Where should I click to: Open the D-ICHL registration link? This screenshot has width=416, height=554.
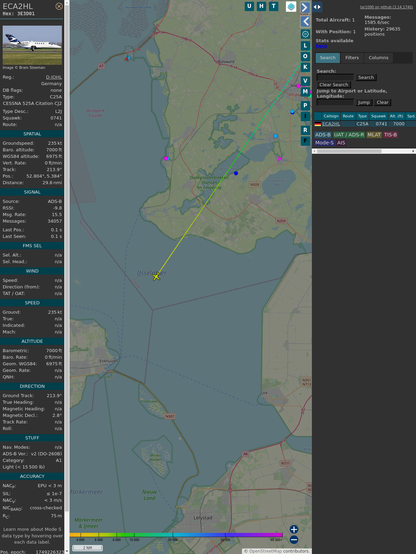pyautogui.click(x=54, y=77)
